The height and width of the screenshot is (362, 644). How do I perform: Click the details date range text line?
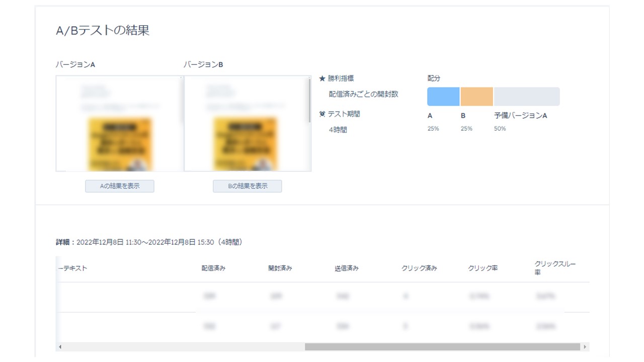pos(150,242)
